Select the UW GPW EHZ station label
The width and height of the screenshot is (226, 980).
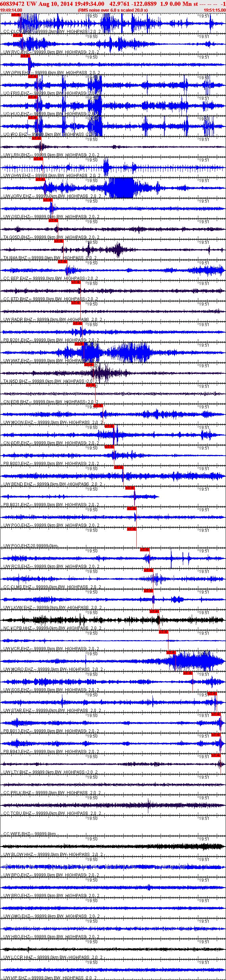pos(52,73)
